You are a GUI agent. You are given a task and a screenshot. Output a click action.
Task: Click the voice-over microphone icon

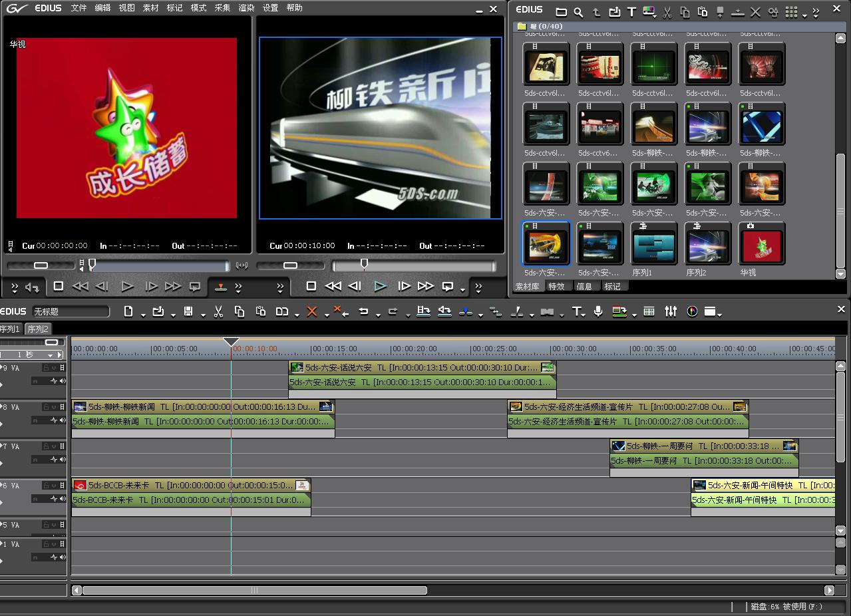[x=598, y=311]
